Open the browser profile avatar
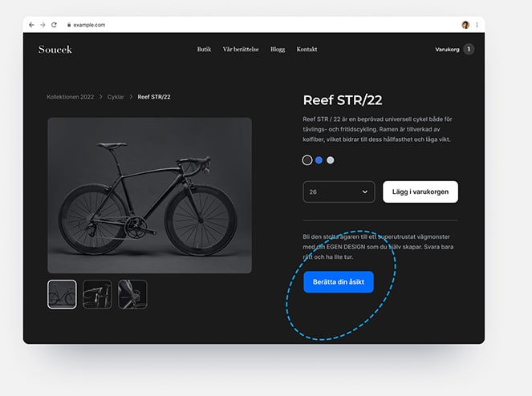 coord(465,25)
